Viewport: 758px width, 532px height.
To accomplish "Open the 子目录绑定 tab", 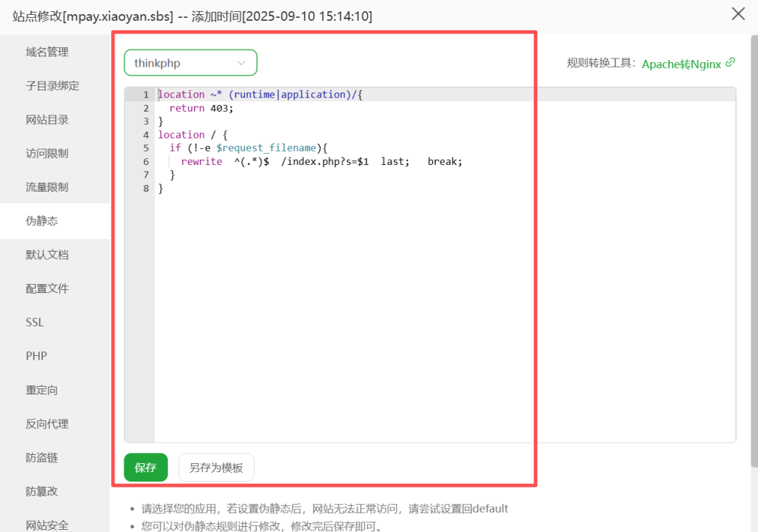I will click(x=53, y=86).
